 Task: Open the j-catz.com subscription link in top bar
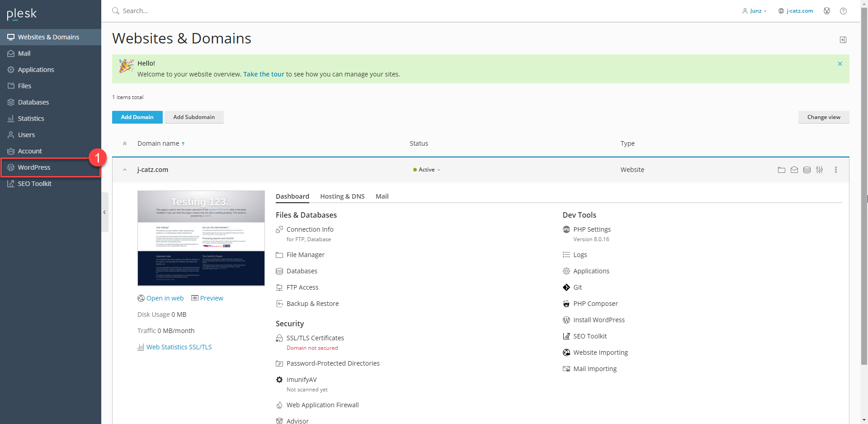[x=795, y=11]
